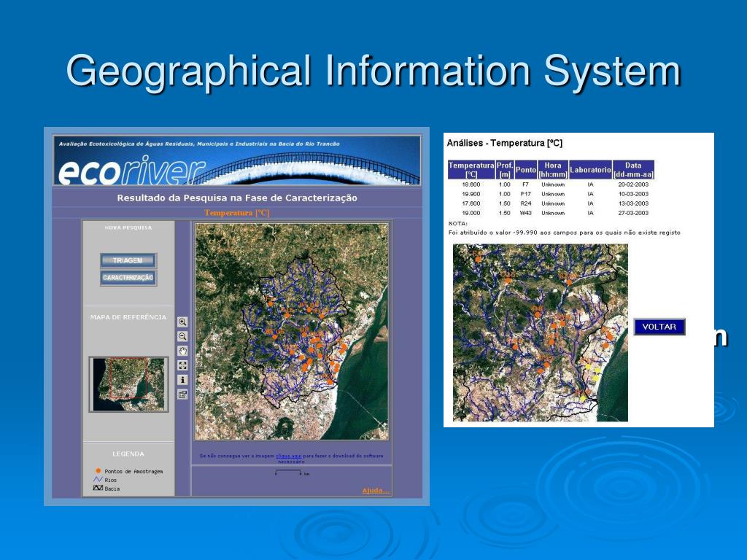Image resolution: width=747 pixels, height=560 pixels.
Task: Click the temperature value 17.600
Action: (471, 203)
